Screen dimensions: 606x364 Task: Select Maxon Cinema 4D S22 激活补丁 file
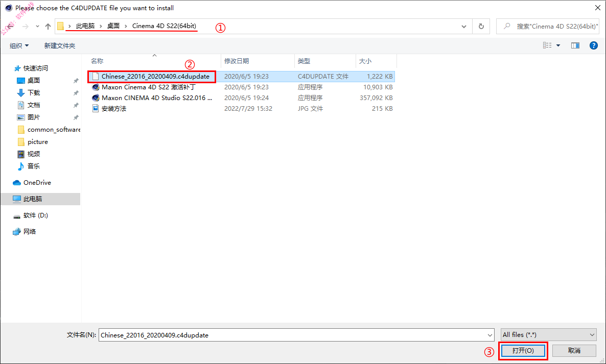pos(148,87)
